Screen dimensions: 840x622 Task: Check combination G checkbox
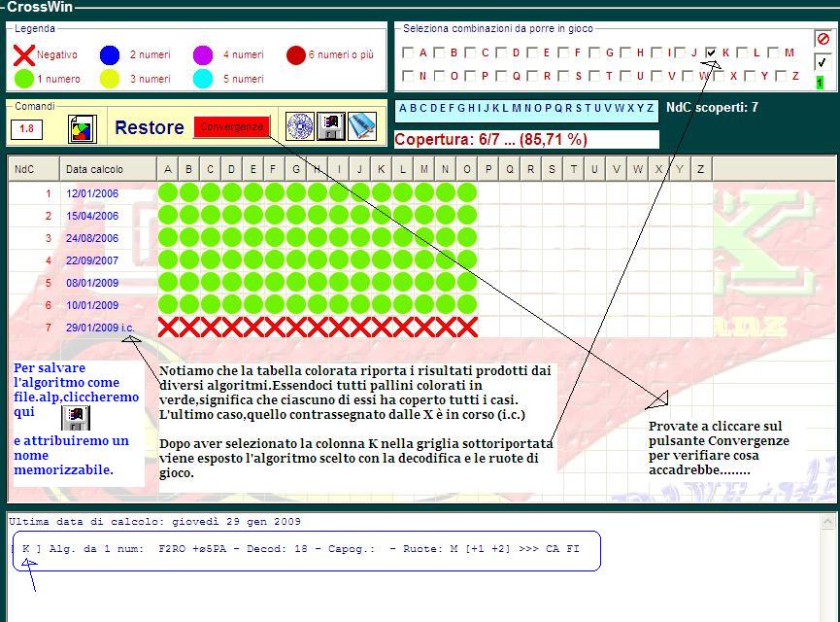coord(594,52)
